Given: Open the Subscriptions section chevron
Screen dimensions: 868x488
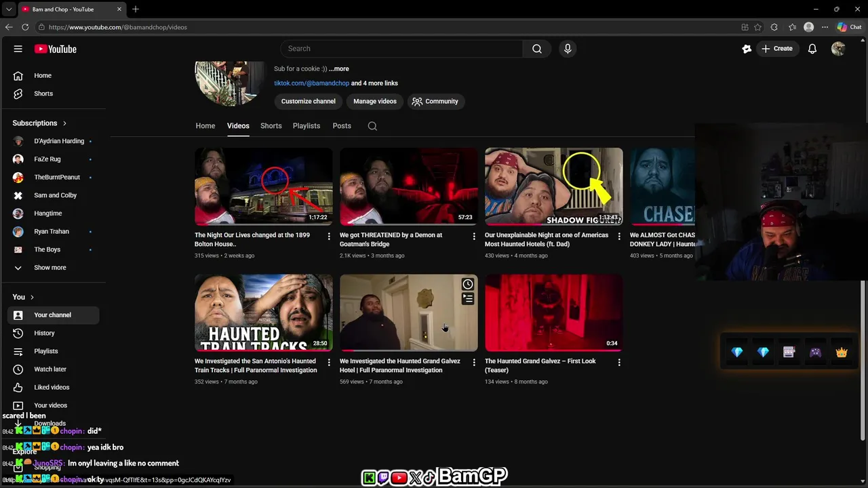Looking at the screenshot, I should coord(64,123).
